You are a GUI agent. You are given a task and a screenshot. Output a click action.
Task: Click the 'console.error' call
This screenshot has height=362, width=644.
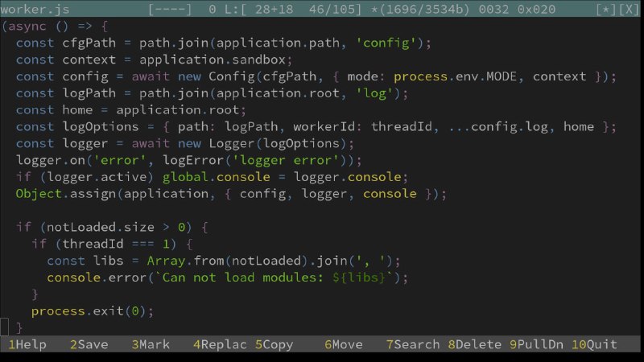97,278
